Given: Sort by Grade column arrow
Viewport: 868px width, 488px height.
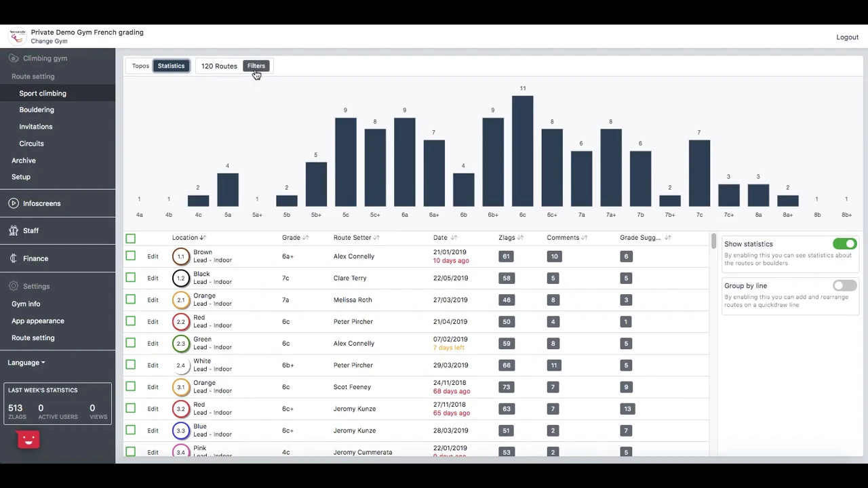Looking at the screenshot, I should [x=305, y=238].
